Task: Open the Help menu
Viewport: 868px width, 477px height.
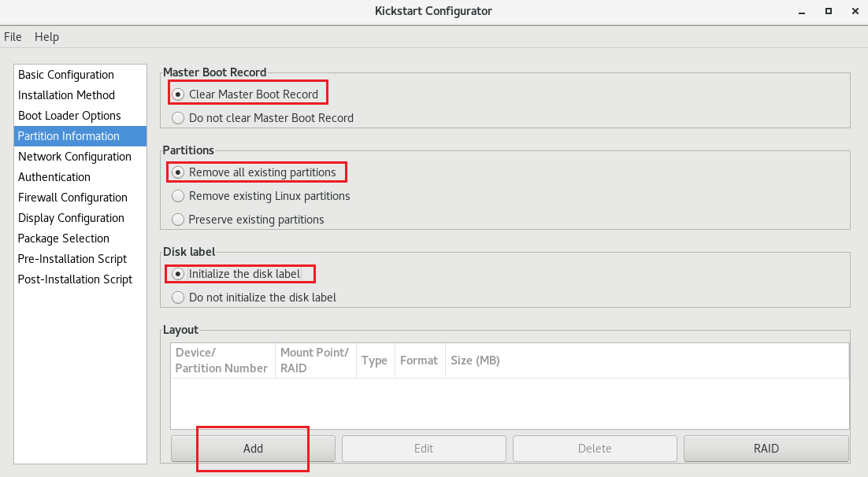Action: pos(46,36)
